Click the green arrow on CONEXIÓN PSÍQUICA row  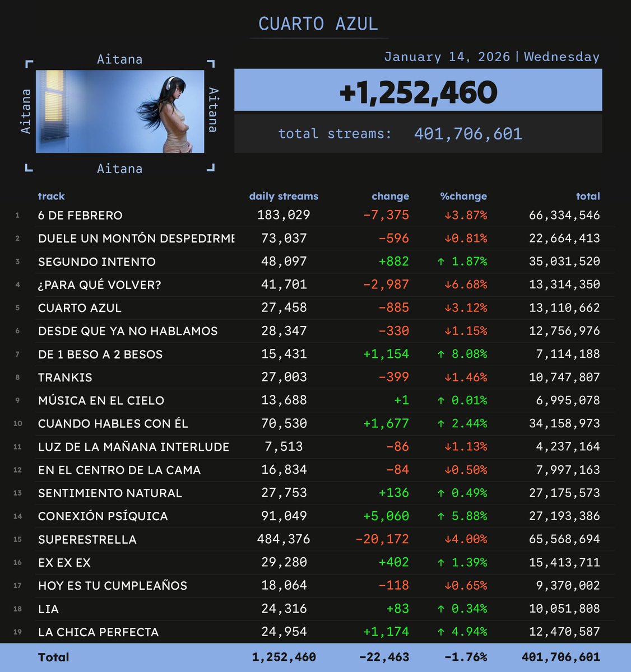[x=440, y=515]
